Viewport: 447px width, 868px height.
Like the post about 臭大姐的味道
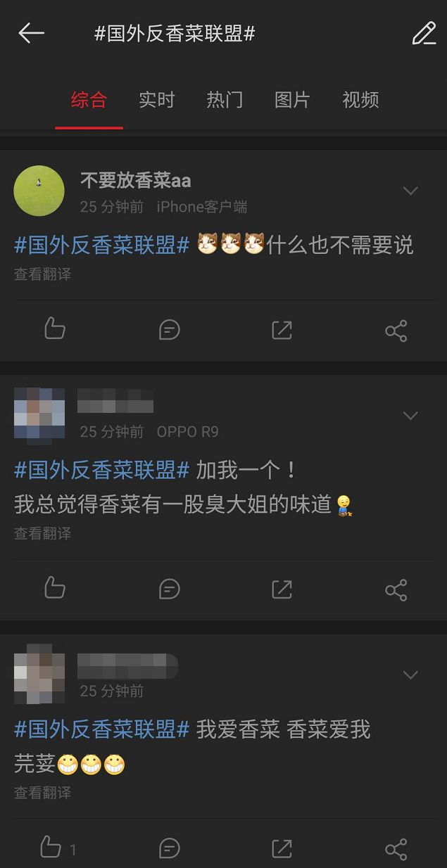pyautogui.click(x=55, y=588)
